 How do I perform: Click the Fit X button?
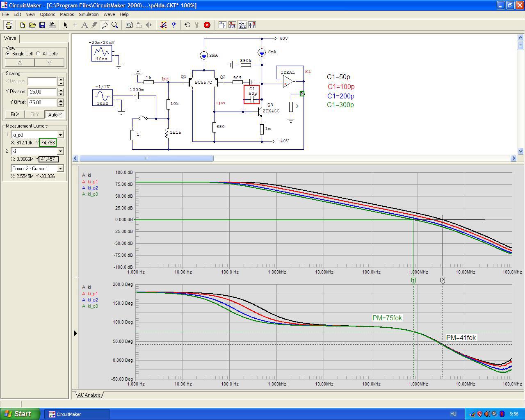coord(15,114)
